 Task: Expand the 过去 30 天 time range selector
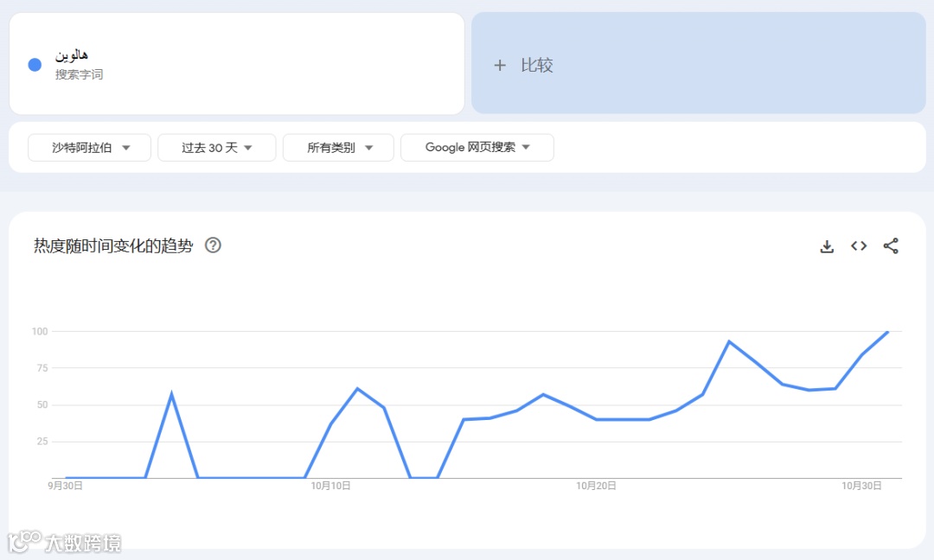[217, 147]
